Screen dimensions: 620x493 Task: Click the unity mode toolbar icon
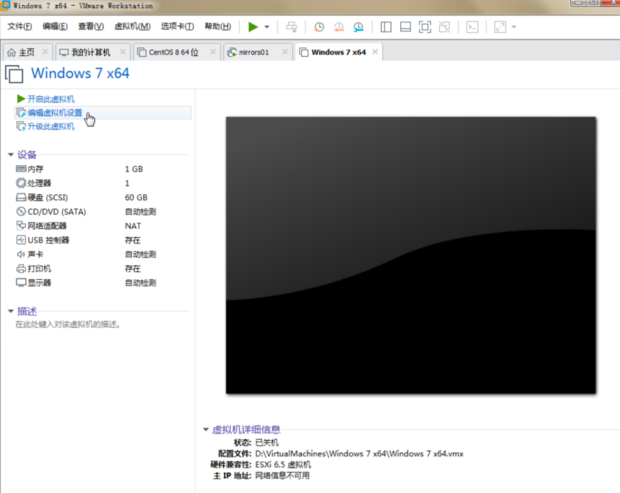click(444, 27)
